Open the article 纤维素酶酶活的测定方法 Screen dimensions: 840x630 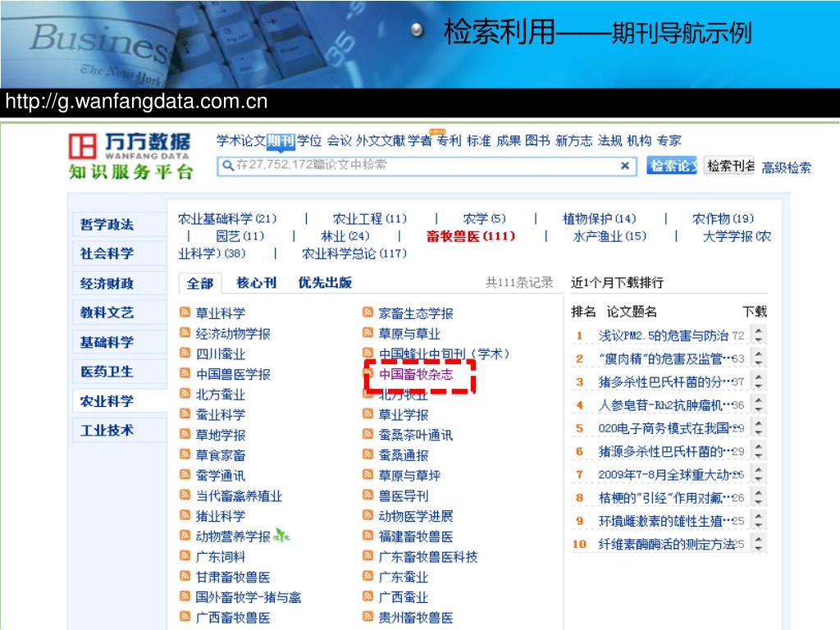(x=666, y=544)
